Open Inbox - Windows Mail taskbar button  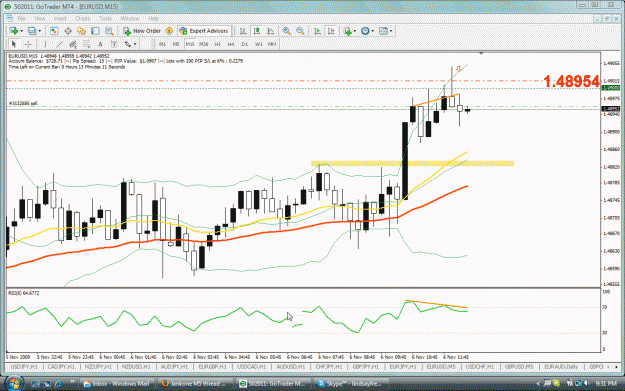(116, 383)
